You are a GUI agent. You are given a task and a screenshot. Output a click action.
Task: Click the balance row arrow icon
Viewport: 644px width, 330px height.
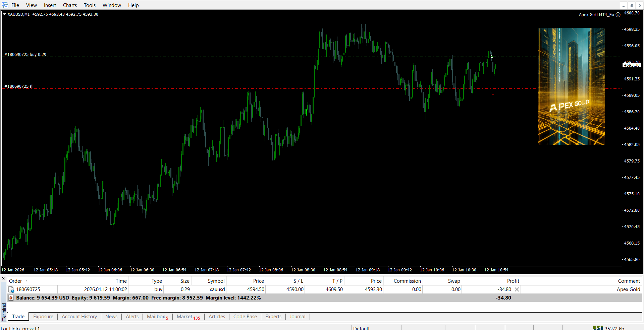11,298
